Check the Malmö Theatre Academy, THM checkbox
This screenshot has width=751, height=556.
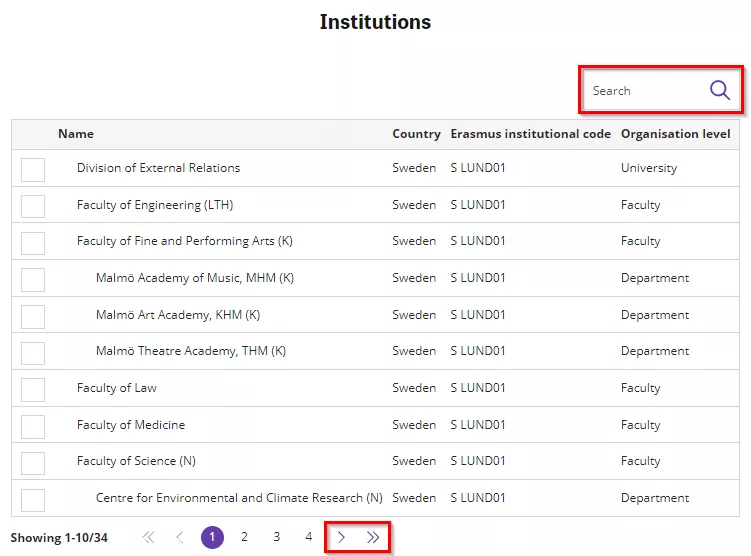(x=33, y=353)
